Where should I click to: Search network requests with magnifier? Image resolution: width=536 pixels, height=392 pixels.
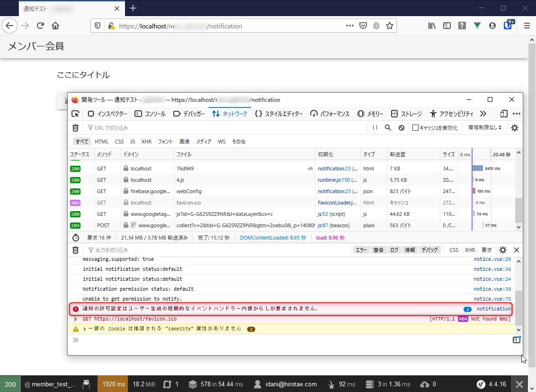click(x=388, y=127)
